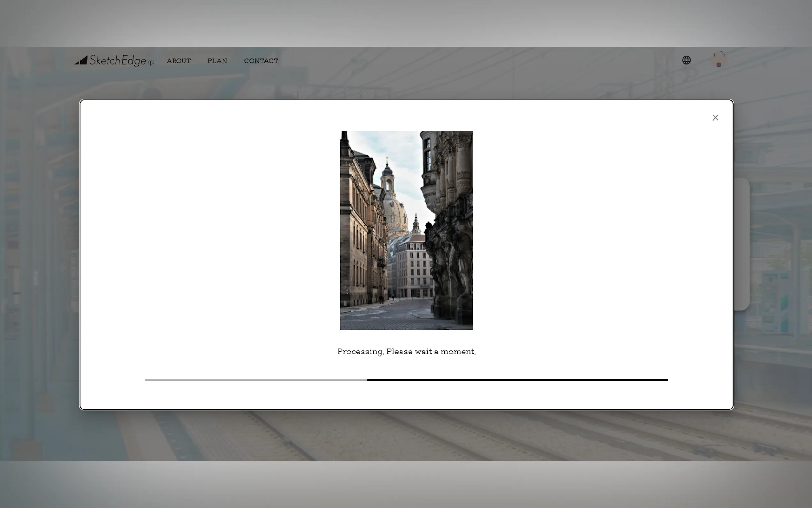Click the SketchEdge logo mark icon
The height and width of the screenshot is (508, 812).
coord(82,60)
